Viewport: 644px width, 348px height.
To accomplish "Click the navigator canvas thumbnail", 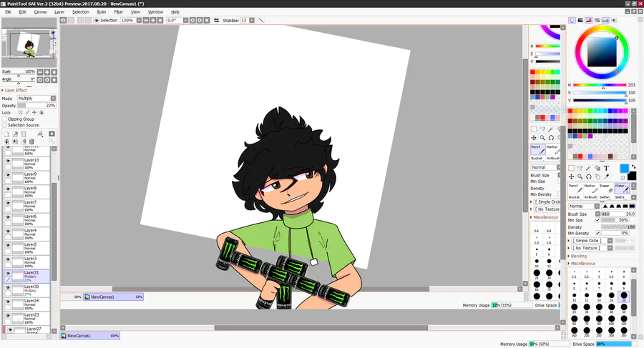I will pyautogui.click(x=29, y=43).
